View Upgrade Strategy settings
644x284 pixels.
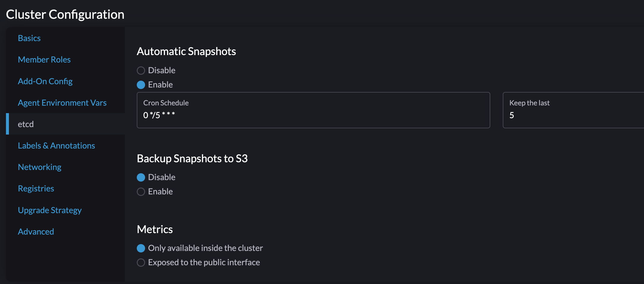50,210
